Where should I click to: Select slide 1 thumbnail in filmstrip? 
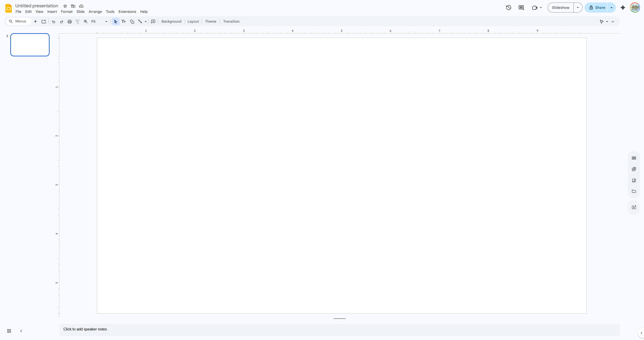30,45
